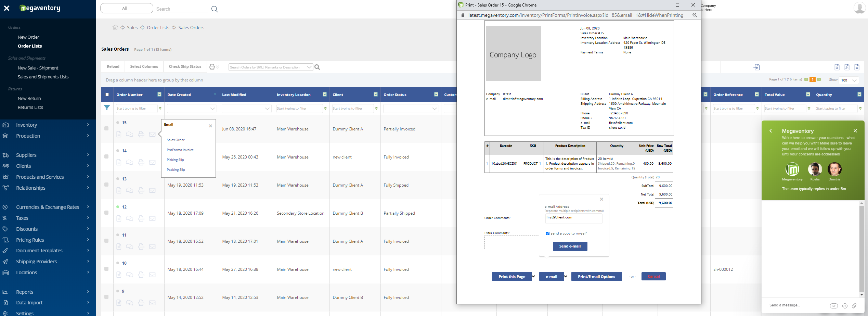The height and width of the screenshot is (316, 868).
Task: Click the emoji icon in chat box
Action: coord(845,306)
